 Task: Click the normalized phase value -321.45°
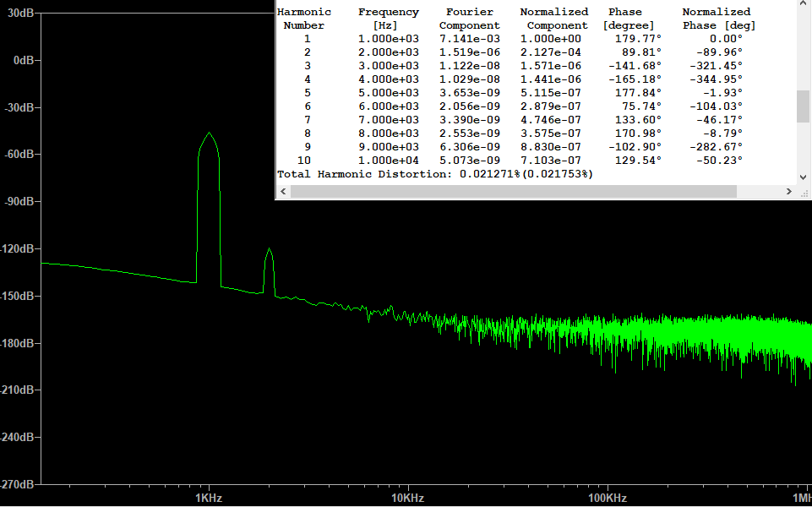click(x=717, y=66)
